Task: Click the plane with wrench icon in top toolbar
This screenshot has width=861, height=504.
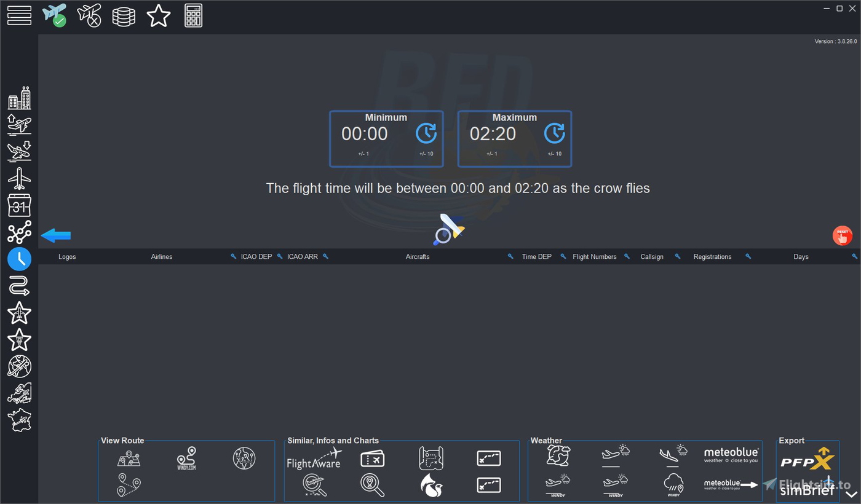Action: [x=89, y=15]
